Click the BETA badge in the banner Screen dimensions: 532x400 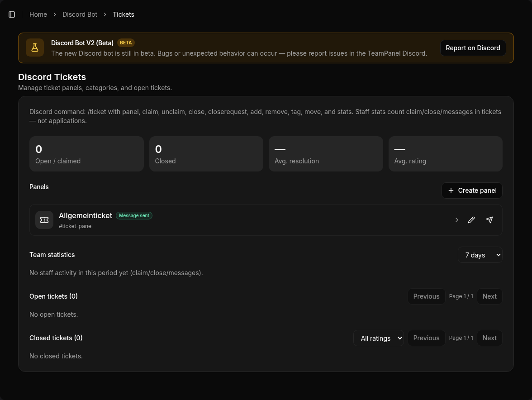pos(126,43)
